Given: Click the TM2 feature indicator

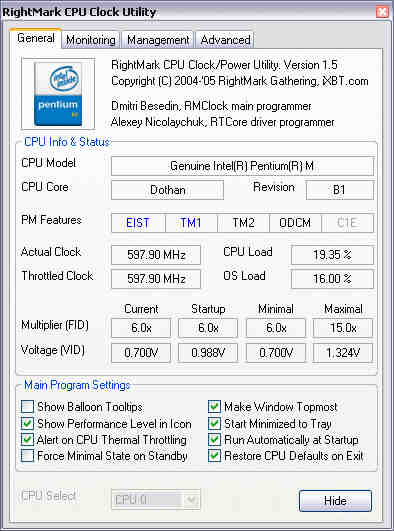Looking at the screenshot, I should 243,223.
